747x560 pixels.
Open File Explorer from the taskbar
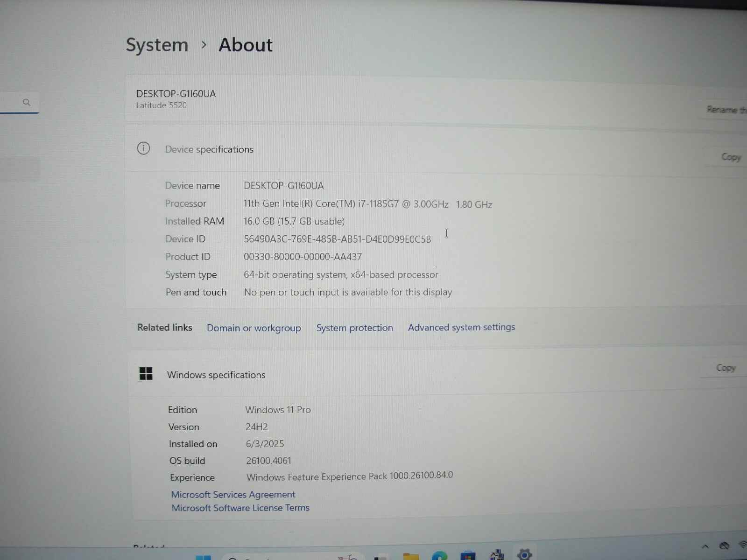411,556
